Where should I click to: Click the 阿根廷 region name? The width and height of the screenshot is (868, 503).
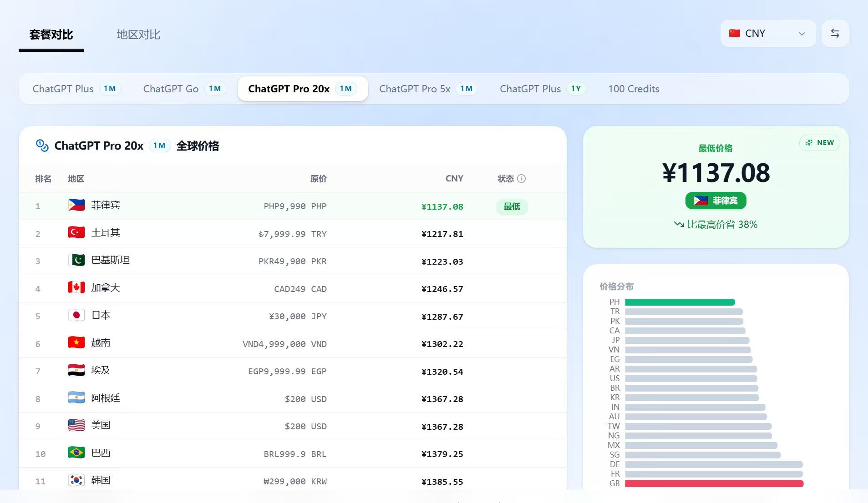click(106, 398)
